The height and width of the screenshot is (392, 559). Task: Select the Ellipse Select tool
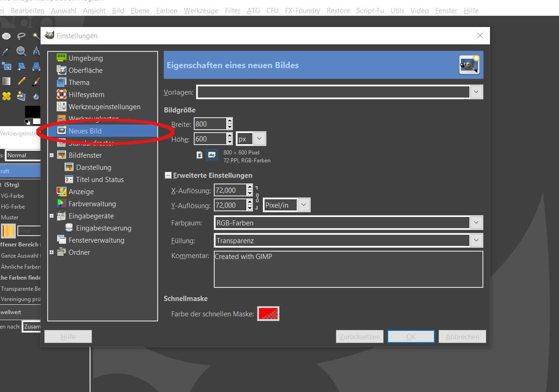click(x=7, y=36)
